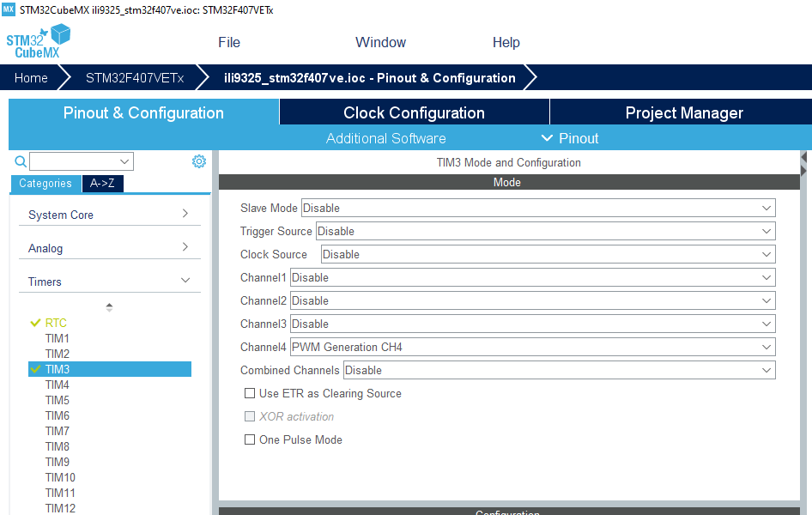
Task: Toggle the XOR activation checkbox
Action: (x=250, y=416)
